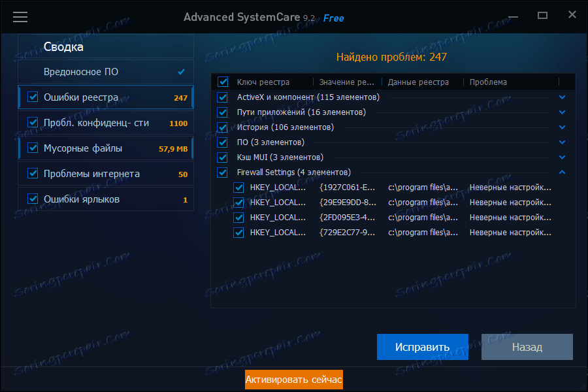
Task: Select the {29E9E9DD-8... value cell
Action: (x=348, y=202)
